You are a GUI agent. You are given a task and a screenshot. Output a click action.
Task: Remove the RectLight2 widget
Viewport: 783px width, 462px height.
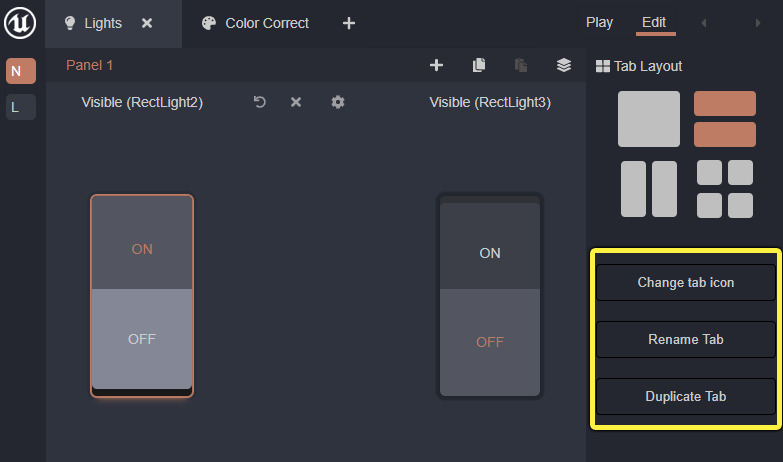coord(296,102)
